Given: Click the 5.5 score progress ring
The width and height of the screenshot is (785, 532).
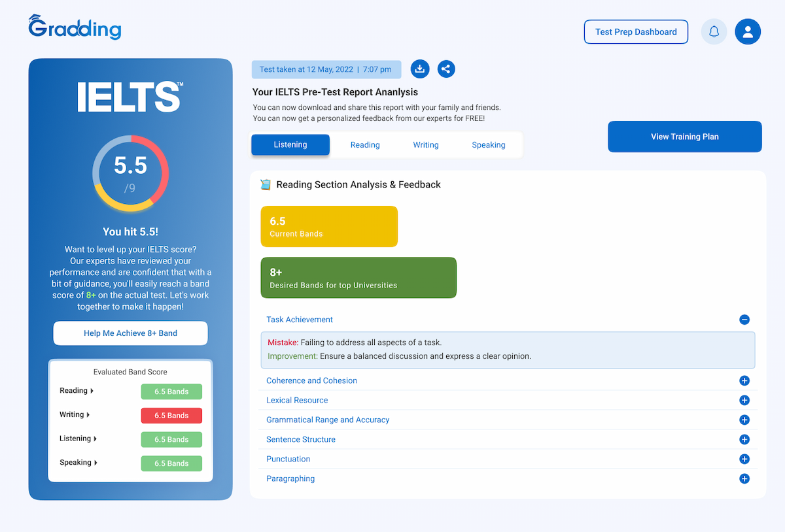Looking at the screenshot, I should click(131, 173).
